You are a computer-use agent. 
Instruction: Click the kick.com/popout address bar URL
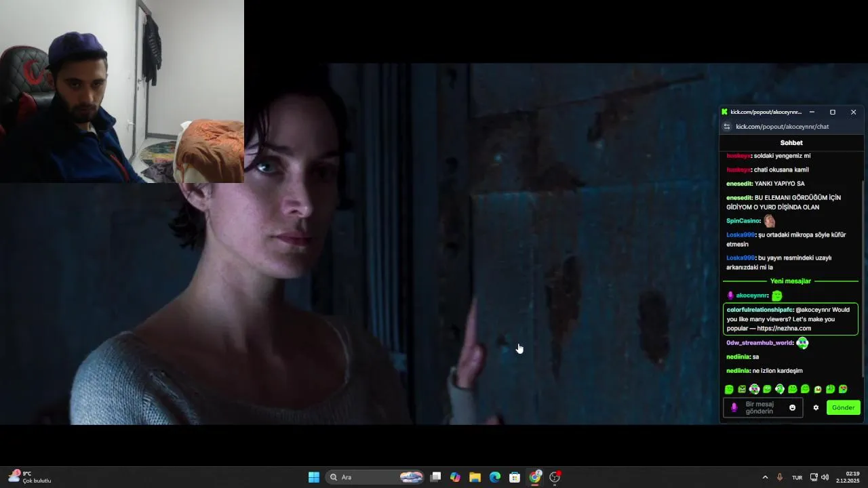(x=782, y=127)
